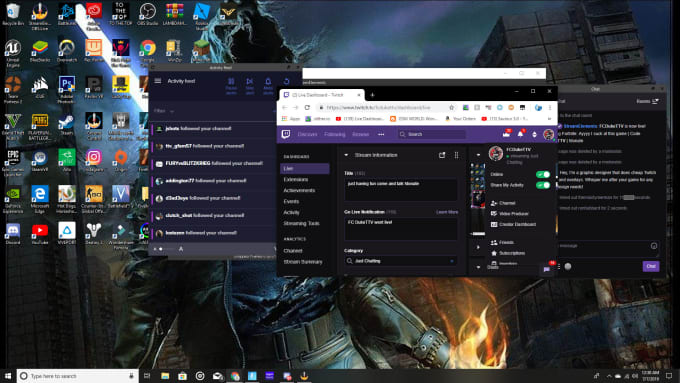
Task: Open the Steam desktop shortcut
Action: click(x=67, y=124)
